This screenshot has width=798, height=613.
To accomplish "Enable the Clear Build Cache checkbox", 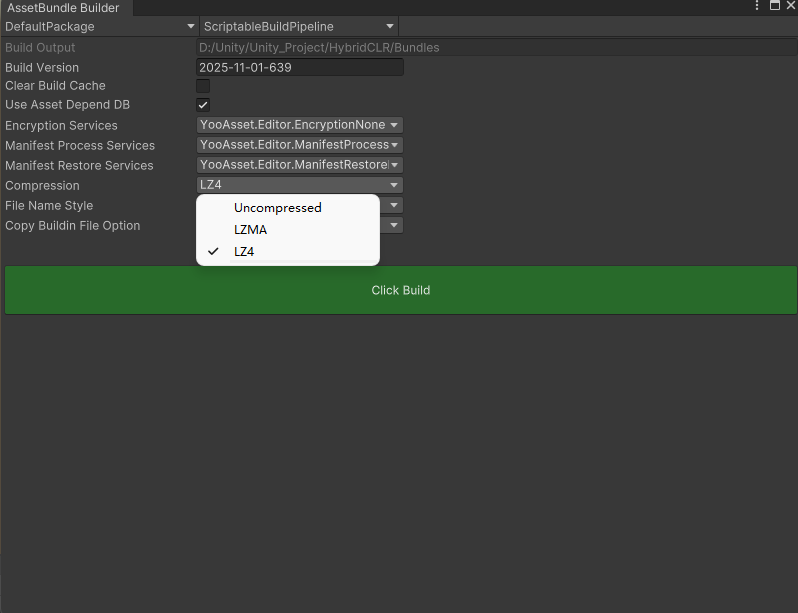I will [x=203, y=86].
